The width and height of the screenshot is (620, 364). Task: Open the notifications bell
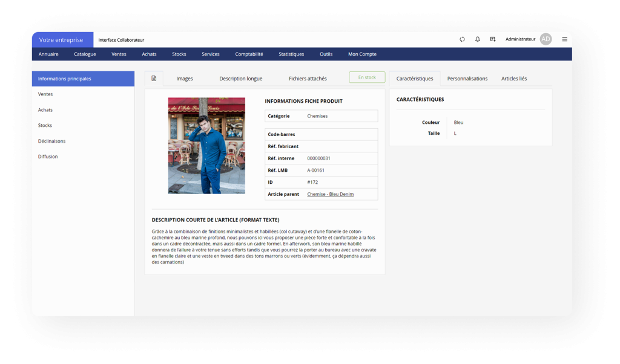point(477,39)
